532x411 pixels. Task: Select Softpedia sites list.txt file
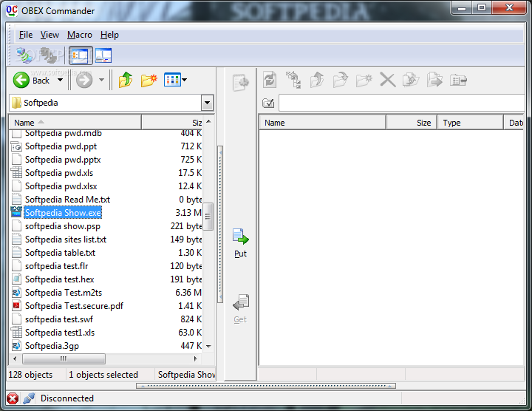pyautogui.click(x=66, y=240)
